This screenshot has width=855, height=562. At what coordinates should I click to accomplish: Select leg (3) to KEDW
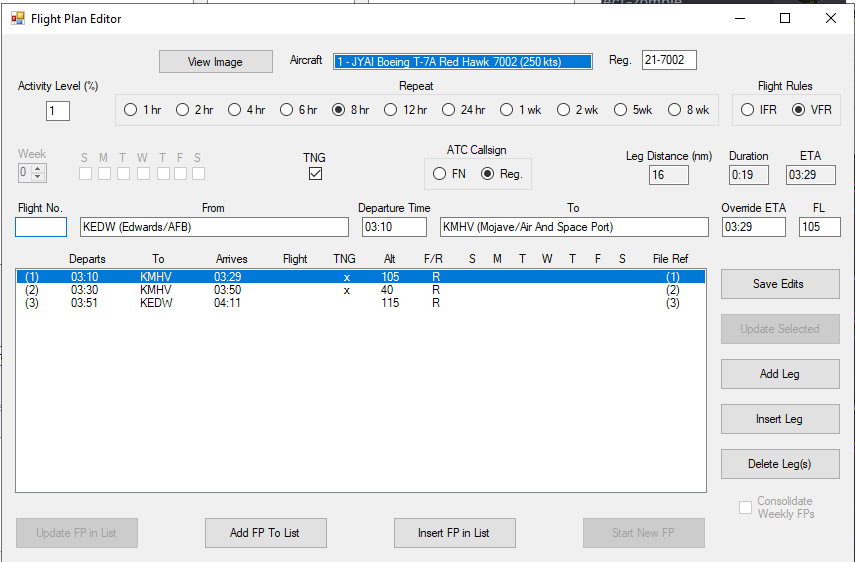pos(361,303)
